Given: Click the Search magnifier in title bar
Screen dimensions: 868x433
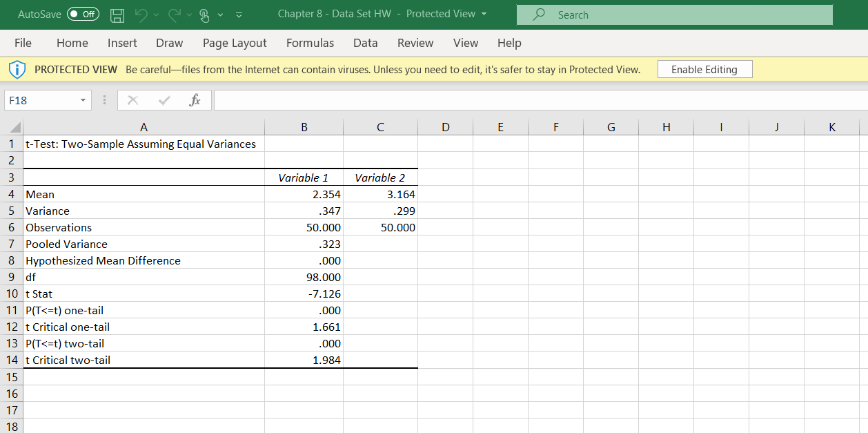Looking at the screenshot, I should [x=538, y=15].
